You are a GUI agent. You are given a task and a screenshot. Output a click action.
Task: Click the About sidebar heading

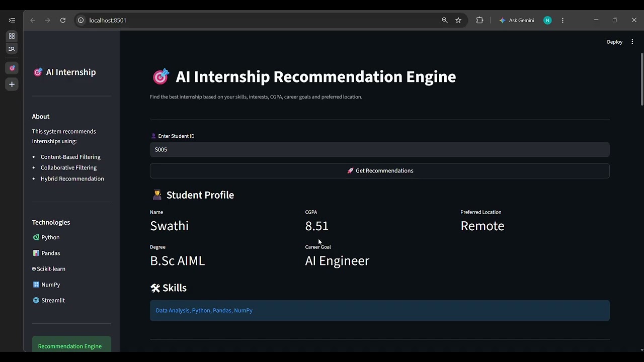[x=41, y=116]
